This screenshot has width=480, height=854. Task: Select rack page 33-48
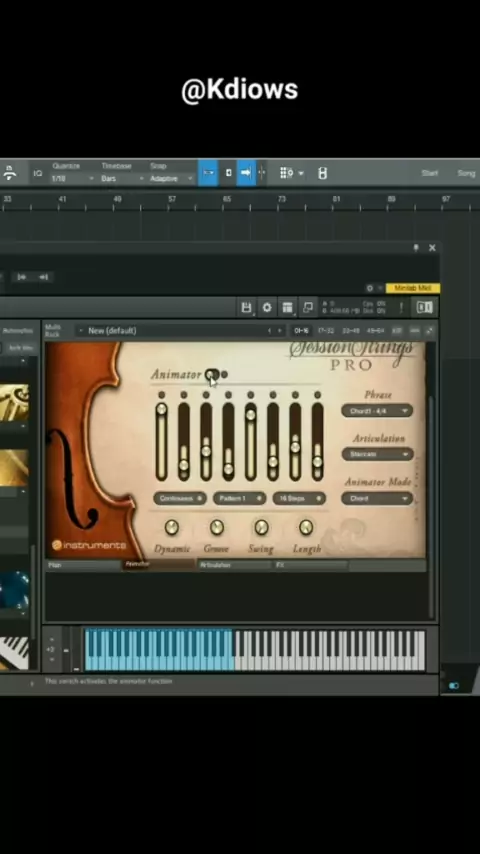350,331
